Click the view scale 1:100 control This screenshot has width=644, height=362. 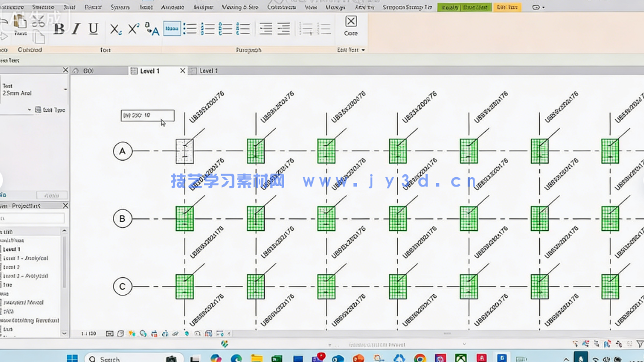[88, 334]
